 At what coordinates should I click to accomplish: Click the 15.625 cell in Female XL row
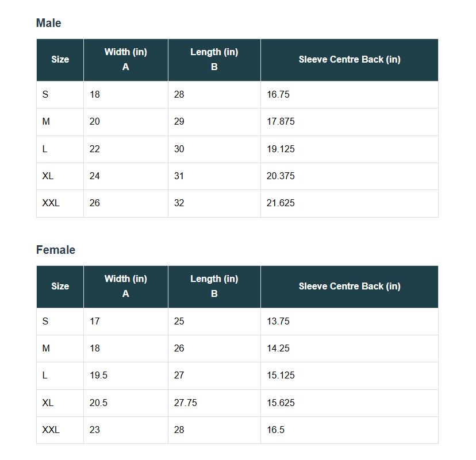point(281,403)
